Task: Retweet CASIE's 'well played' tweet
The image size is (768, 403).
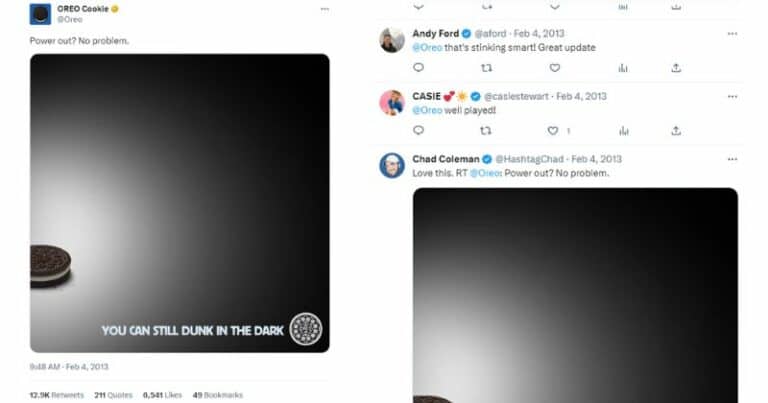Action: point(487,131)
